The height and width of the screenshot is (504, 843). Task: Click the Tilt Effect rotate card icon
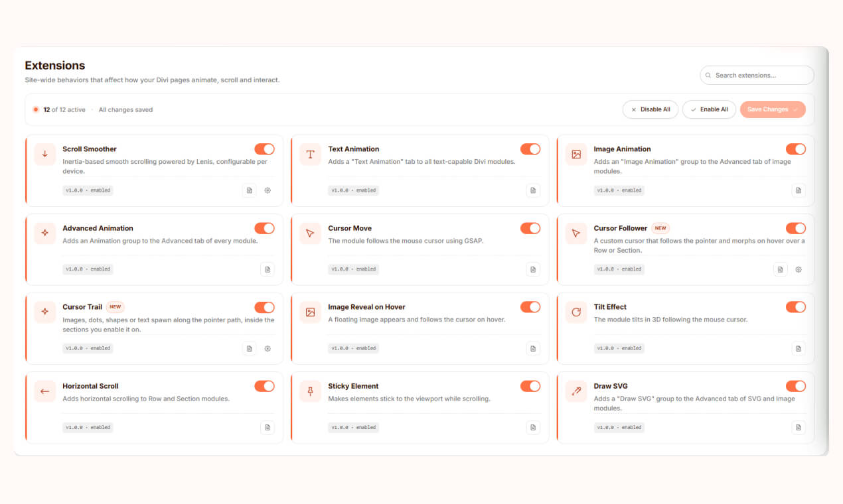pyautogui.click(x=576, y=312)
